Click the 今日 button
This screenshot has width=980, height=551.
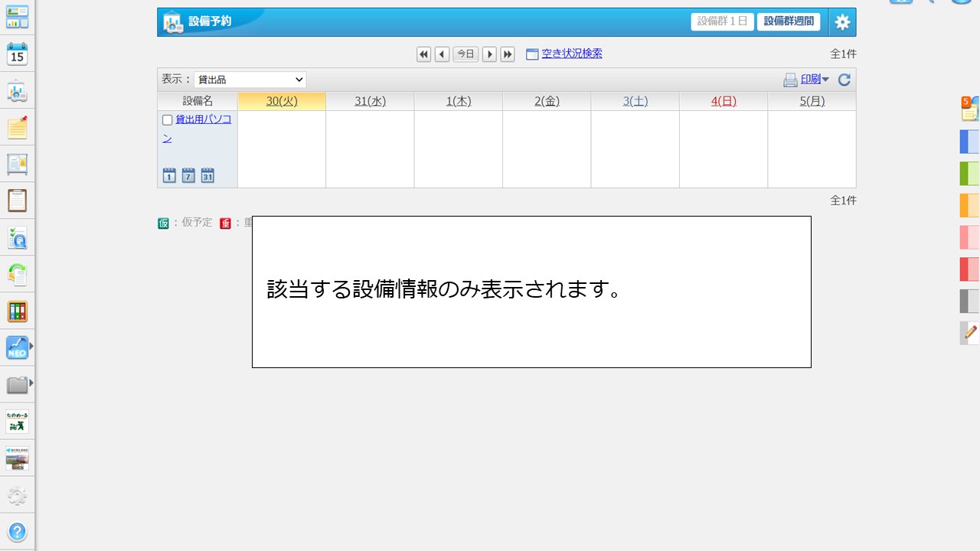(x=465, y=54)
